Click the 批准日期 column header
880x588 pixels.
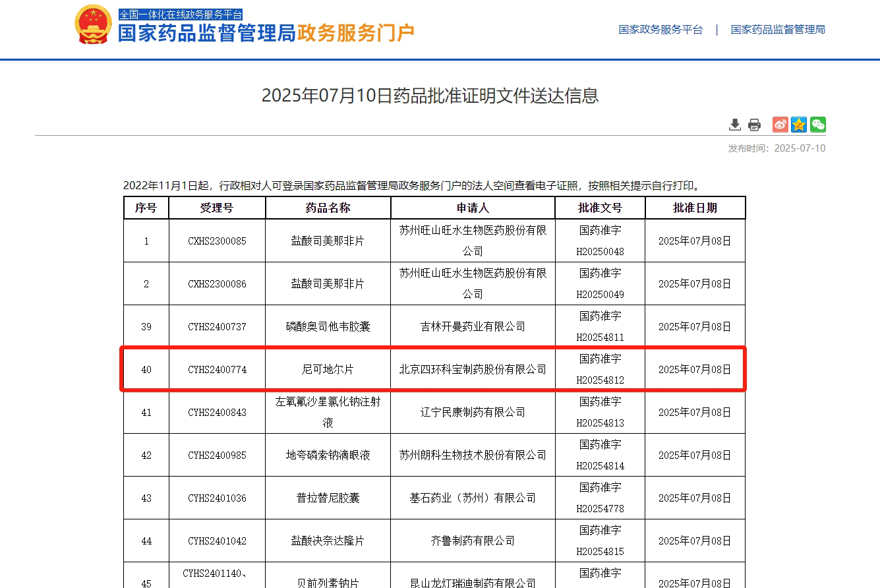click(695, 208)
